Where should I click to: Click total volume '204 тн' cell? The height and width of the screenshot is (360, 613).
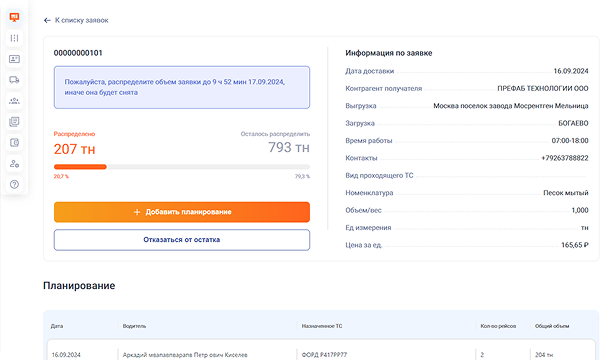click(544, 355)
